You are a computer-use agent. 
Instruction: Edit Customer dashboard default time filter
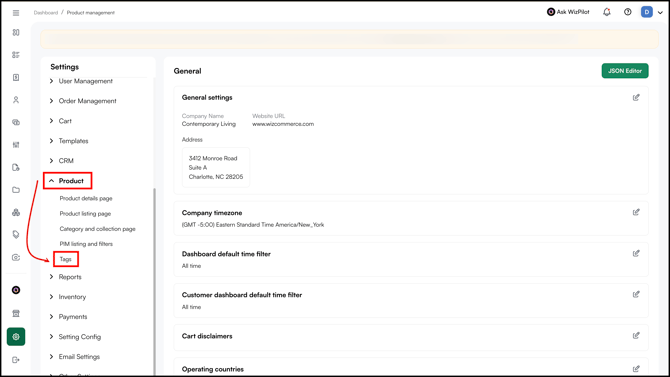pos(636,294)
